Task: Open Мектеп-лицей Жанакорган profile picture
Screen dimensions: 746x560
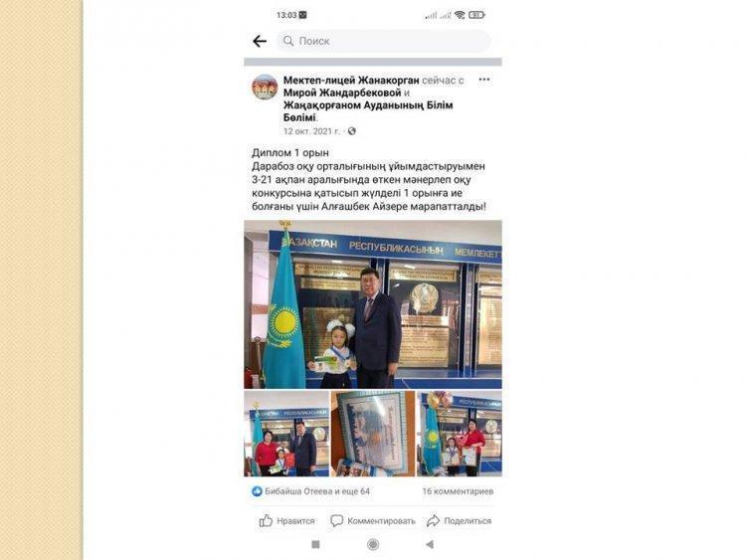Action: [x=265, y=88]
